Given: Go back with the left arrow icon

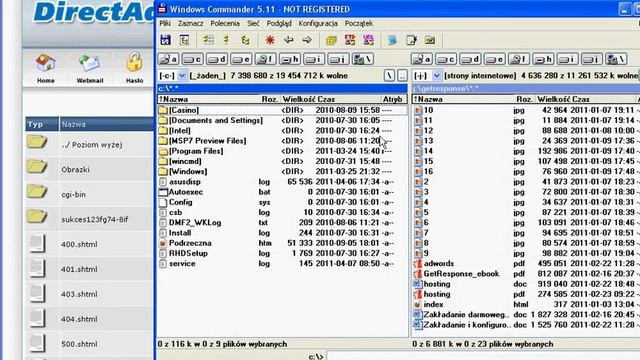Looking at the screenshot, I should [x=289, y=40].
